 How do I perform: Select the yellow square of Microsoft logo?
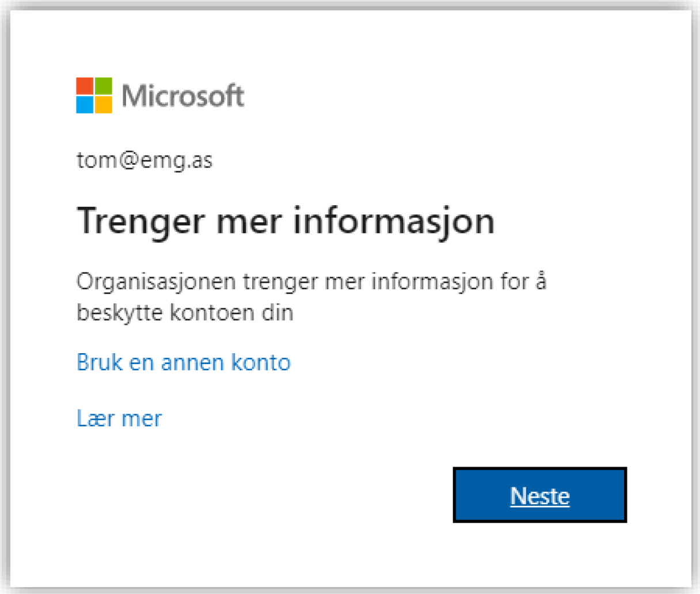click(103, 105)
